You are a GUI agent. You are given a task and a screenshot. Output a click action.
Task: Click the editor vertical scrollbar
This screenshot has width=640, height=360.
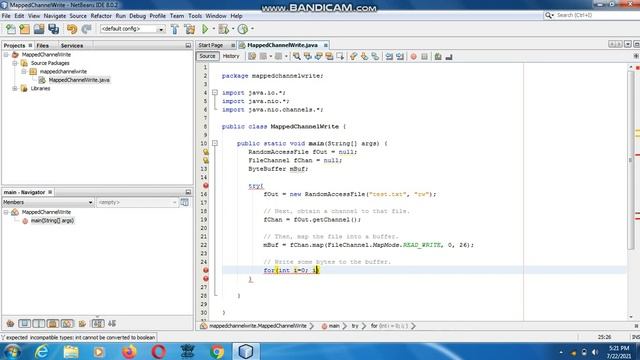[x=631, y=159]
